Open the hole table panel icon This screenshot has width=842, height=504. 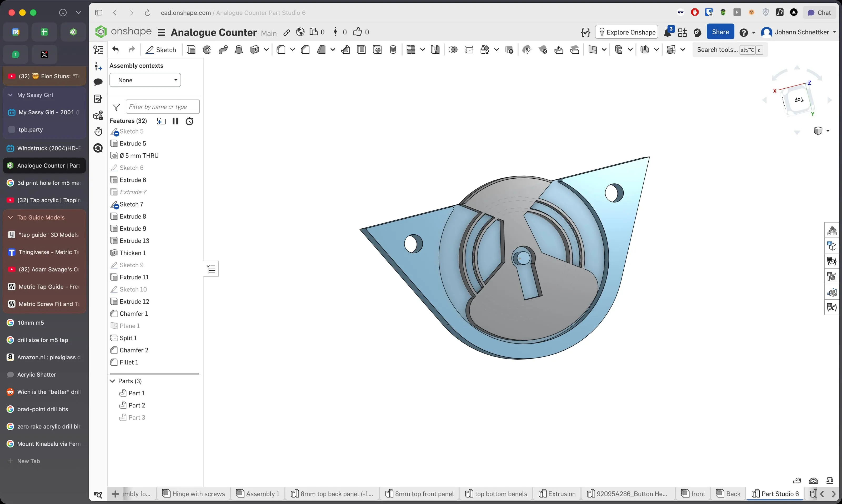point(832,277)
